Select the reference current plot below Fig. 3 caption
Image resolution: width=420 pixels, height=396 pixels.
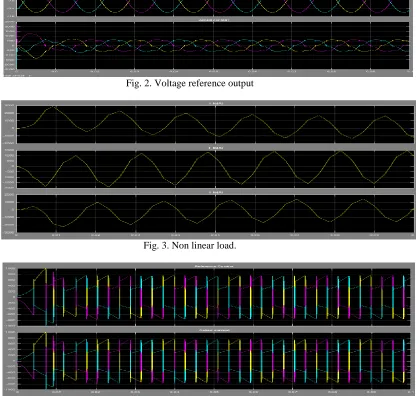214,297
